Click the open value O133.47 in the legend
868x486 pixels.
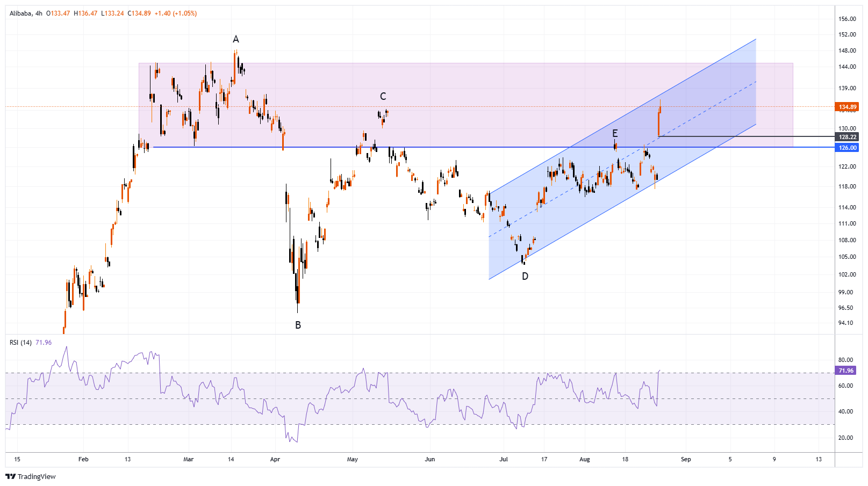[x=58, y=13]
